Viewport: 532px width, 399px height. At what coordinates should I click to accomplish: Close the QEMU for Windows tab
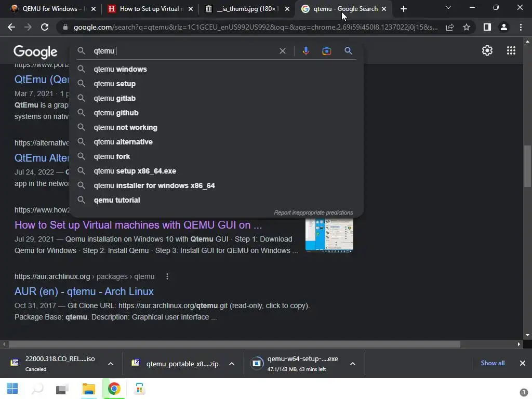[x=94, y=9]
